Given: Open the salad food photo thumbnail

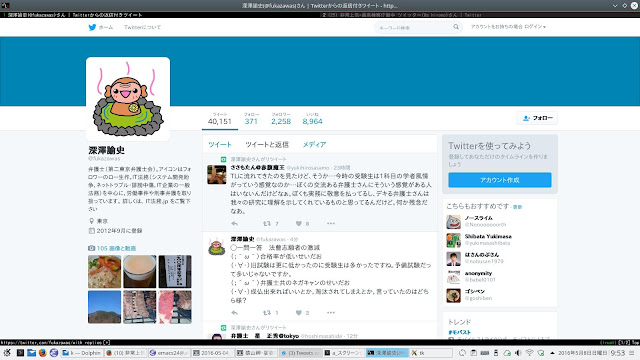Looking at the screenshot, I should pyautogui.click(x=104, y=272).
